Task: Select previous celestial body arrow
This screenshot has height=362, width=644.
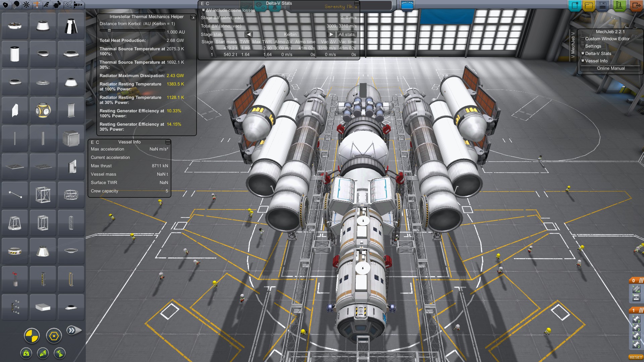Action: [249, 34]
